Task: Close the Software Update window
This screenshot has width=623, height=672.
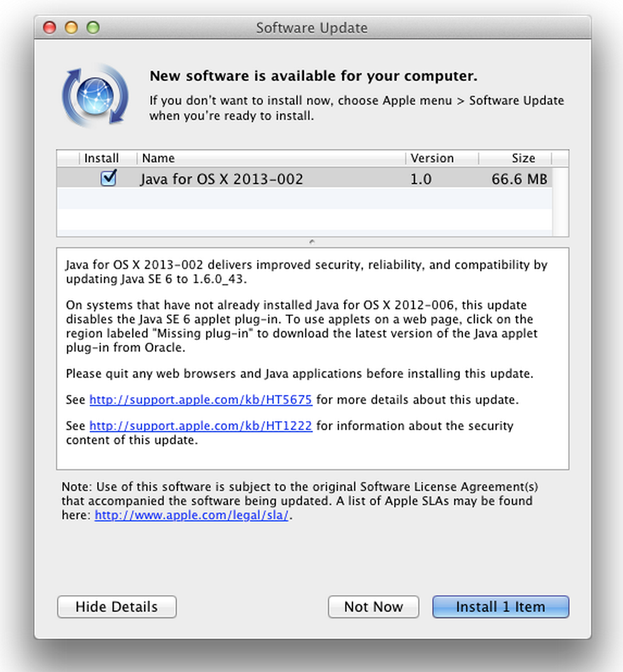Action: click(50, 28)
